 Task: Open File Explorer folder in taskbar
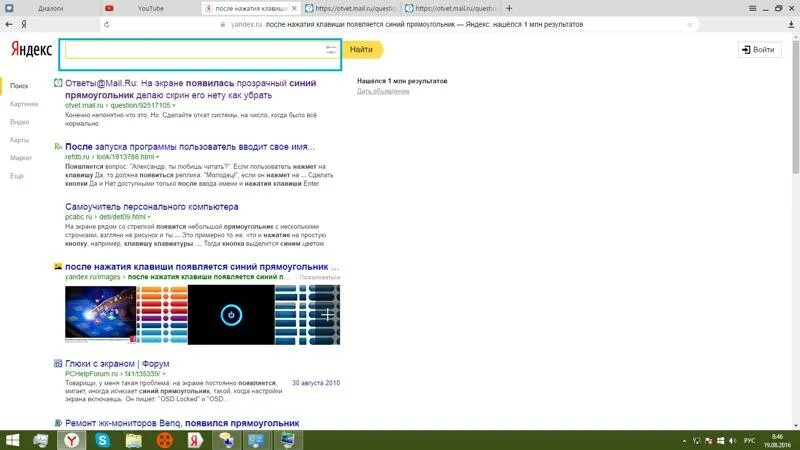click(x=134, y=440)
